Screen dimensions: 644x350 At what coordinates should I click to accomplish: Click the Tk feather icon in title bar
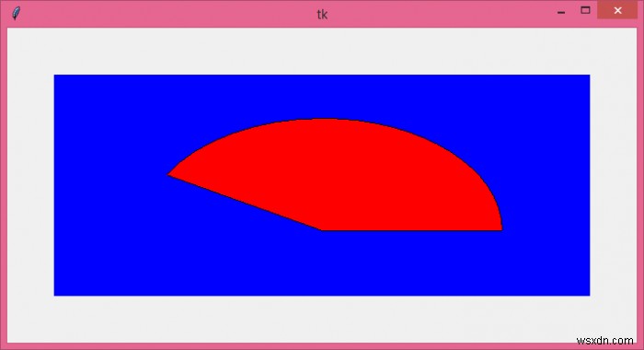click(16, 13)
